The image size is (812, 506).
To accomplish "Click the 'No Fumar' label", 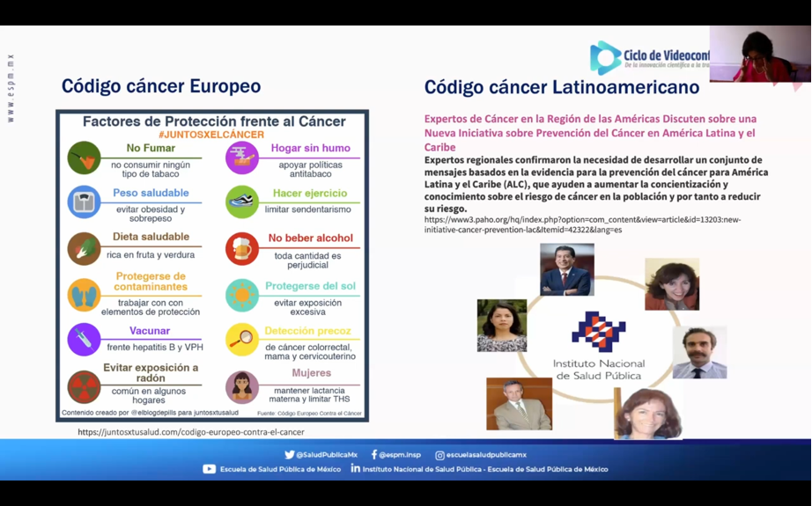I will tap(151, 148).
